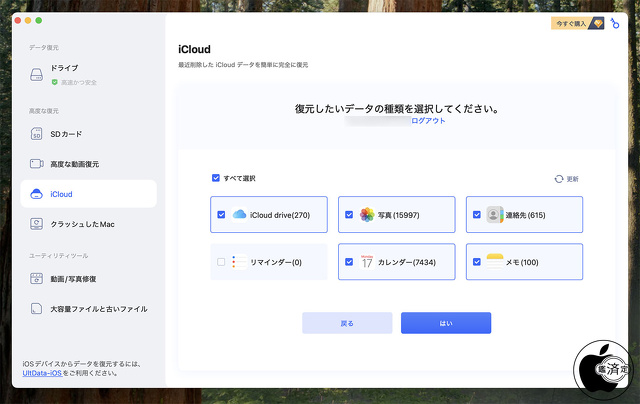Click the メモ (100) label text
Image resolution: width=640 pixels, height=404 pixels.
(522, 262)
